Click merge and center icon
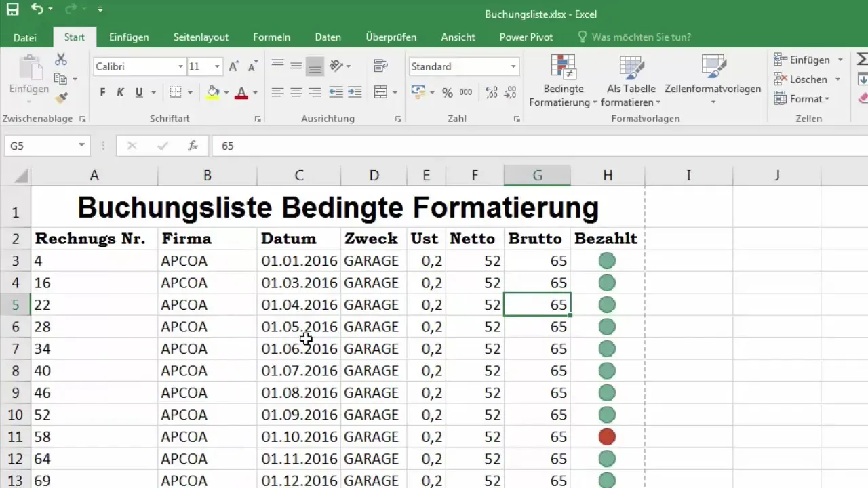This screenshot has height=488, width=868. [380, 92]
